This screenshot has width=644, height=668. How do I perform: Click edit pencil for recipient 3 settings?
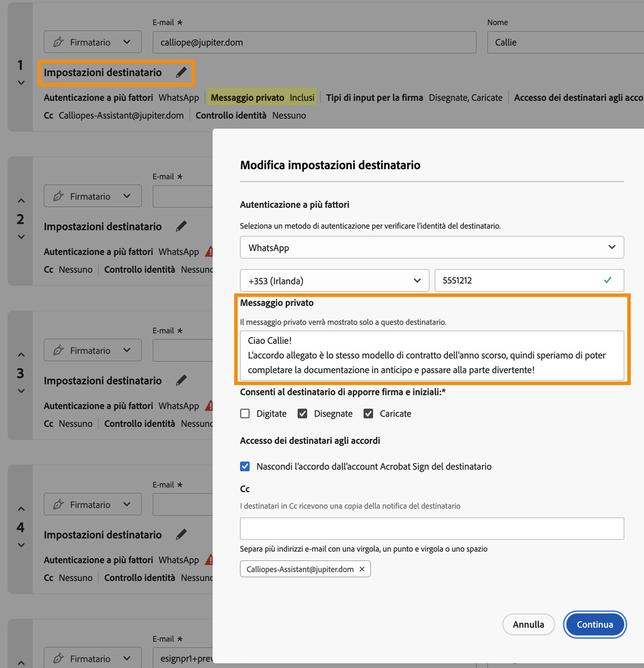181,381
